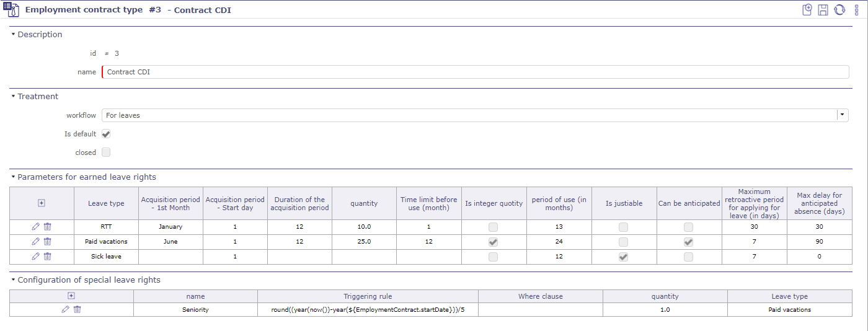The width and height of the screenshot is (868, 331).
Task: Add a new special leave rights row
Action: (71, 296)
